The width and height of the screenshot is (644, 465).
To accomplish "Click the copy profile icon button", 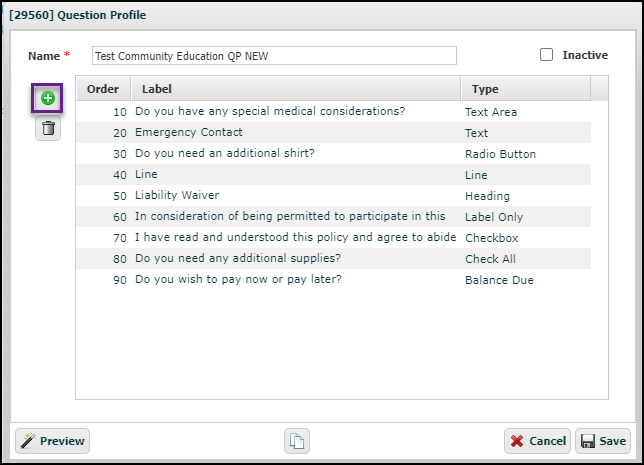I will point(297,441).
